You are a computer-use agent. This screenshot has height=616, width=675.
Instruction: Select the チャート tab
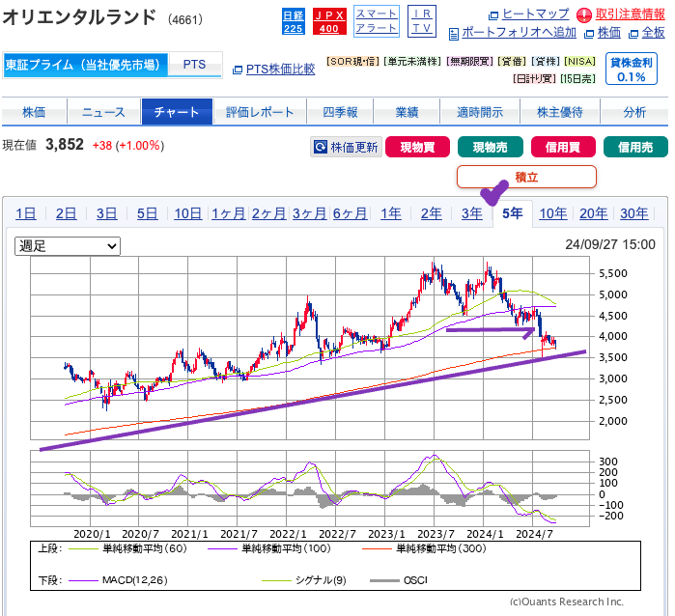click(x=177, y=112)
